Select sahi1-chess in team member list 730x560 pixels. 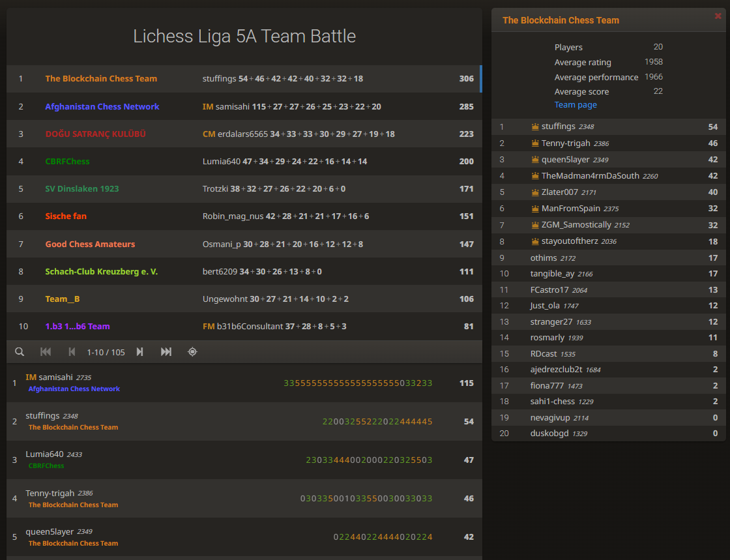point(608,402)
